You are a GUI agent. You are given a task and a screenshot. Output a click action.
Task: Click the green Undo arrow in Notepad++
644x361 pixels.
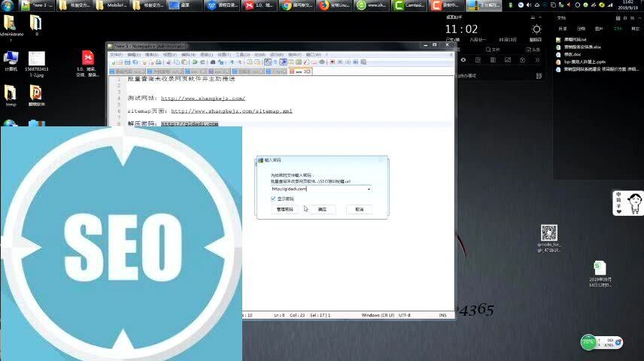point(195,62)
